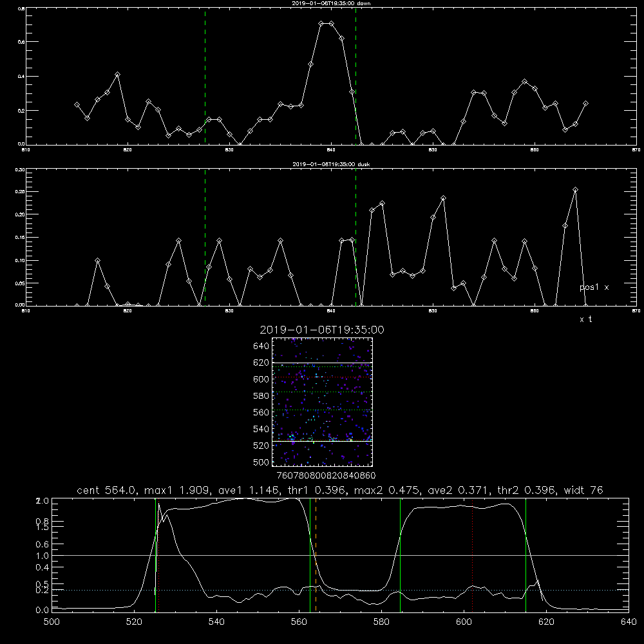Click the 'x t' label below dusk plot
Image resolution: width=644 pixels, height=644 pixels.
[585, 319]
